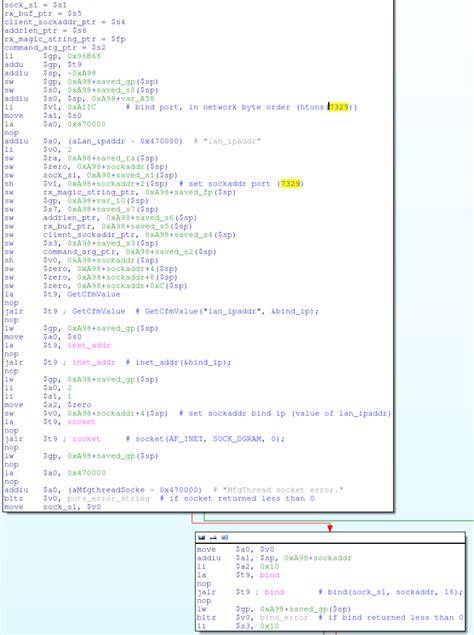
Task: Click the line 'rx_magic_string_ptr = $fp'
Action: pyautogui.click(x=64, y=39)
